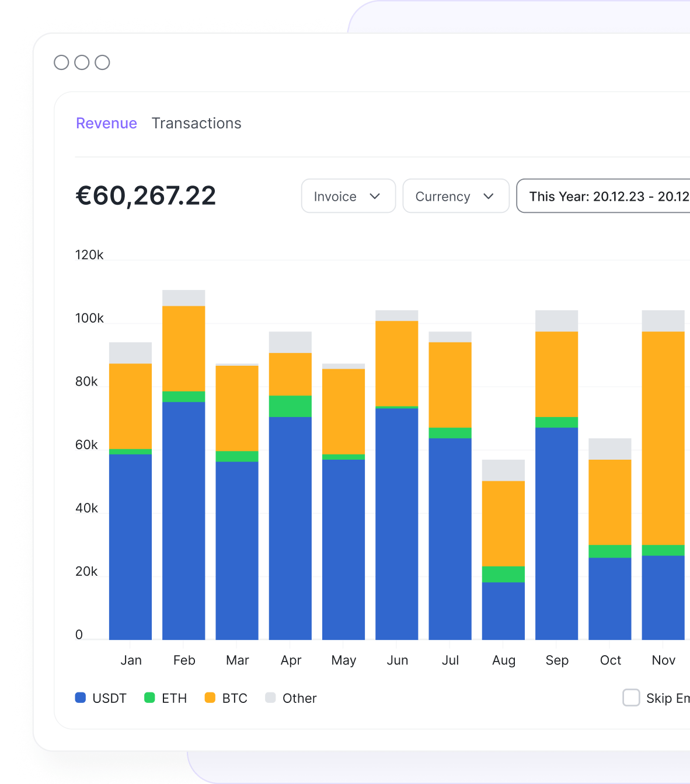Select the August ETH bar segment
This screenshot has height=784, width=690.
point(503,574)
